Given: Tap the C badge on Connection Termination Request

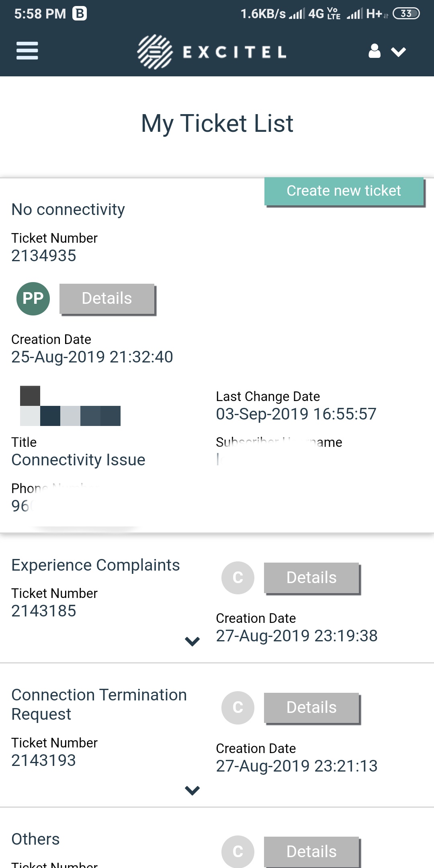Looking at the screenshot, I should [238, 708].
